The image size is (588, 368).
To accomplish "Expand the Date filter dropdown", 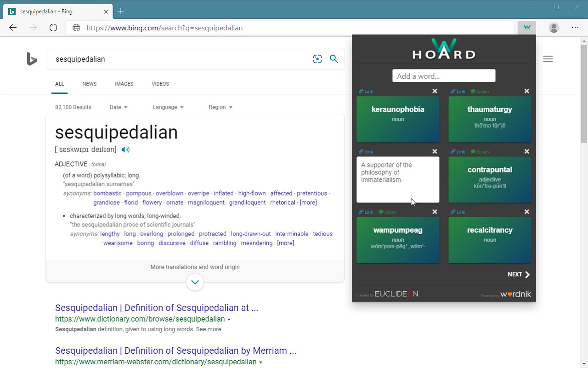I will tap(119, 107).
